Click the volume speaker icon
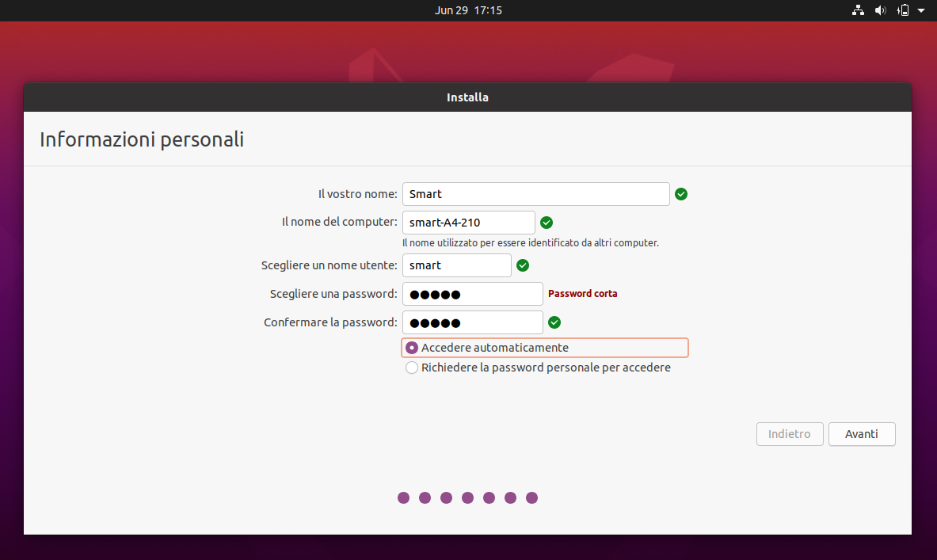This screenshot has width=937, height=560. (880, 10)
